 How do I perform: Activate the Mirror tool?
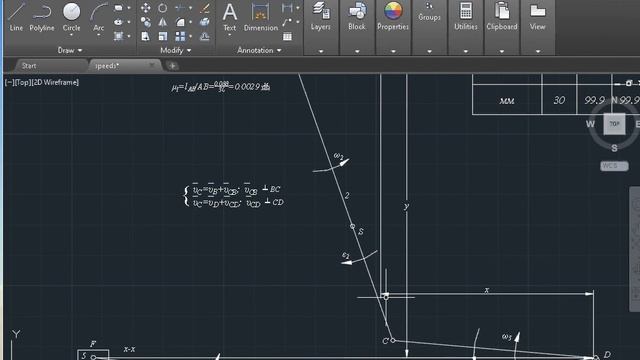[x=162, y=22]
